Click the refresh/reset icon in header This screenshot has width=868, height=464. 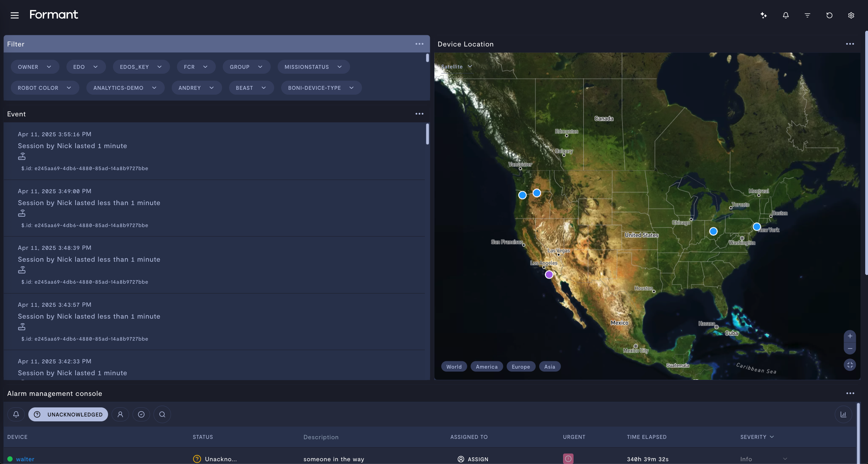[x=829, y=15]
